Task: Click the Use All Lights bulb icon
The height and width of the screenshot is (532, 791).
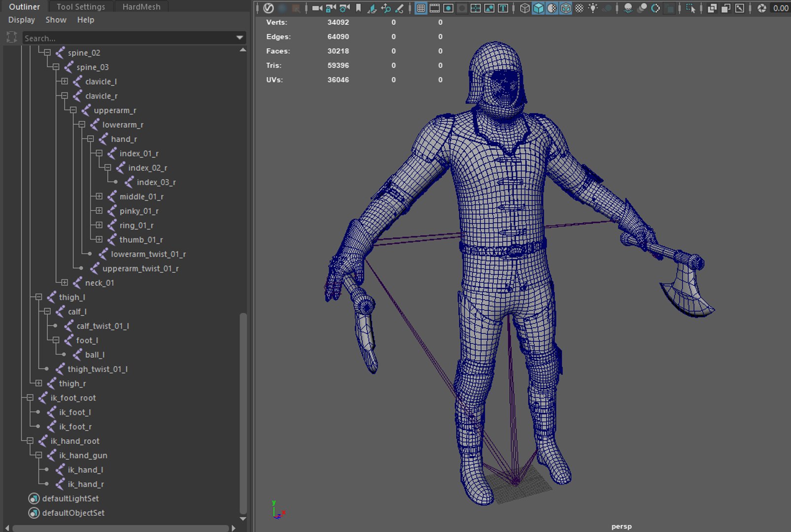Action: click(593, 8)
